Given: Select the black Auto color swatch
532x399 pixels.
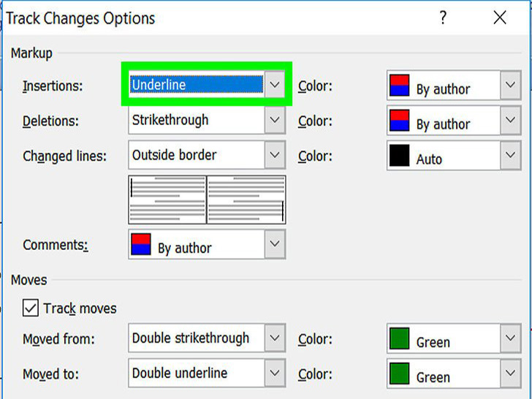Looking at the screenshot, I should click(398, 156).
